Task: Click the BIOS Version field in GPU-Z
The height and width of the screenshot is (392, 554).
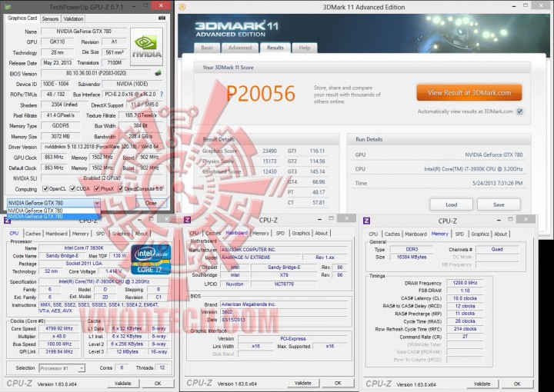Action: point(96,73)
